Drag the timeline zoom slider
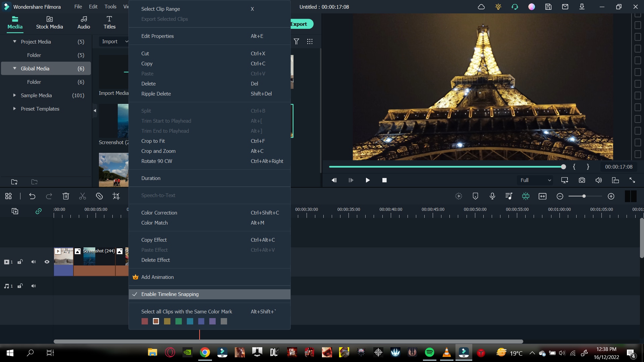Image resolution: width=644 pixels, height=362 pixels. pyautogui.click(x=584, y=196)
